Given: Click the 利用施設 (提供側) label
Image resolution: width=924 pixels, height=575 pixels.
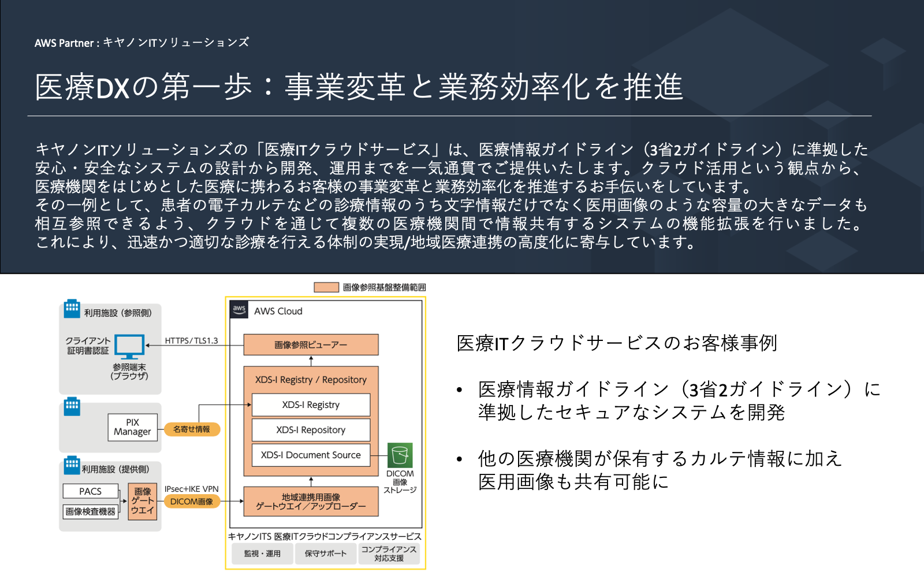Looking at the screenshot, I should 115,469.
